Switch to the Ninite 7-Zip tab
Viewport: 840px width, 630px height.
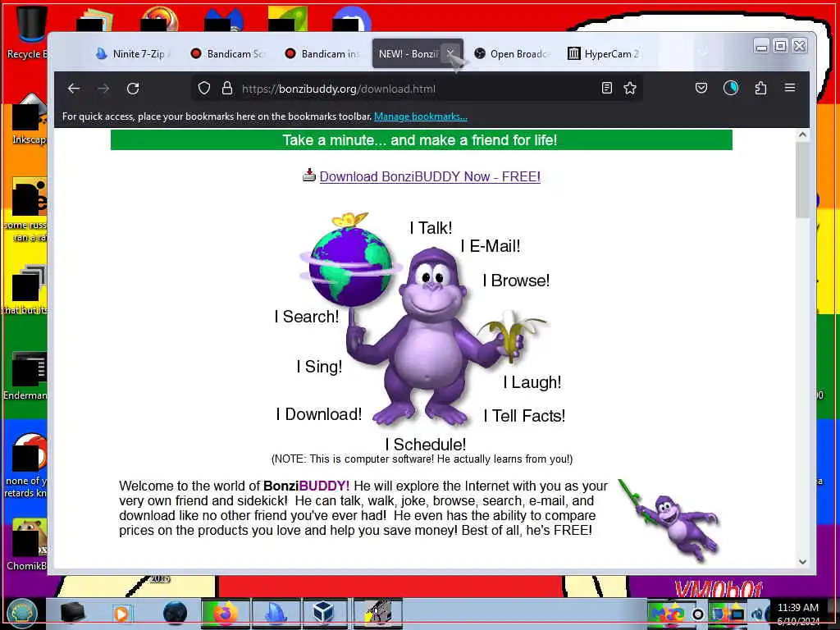pyautogui.click(x=134, y=53)
